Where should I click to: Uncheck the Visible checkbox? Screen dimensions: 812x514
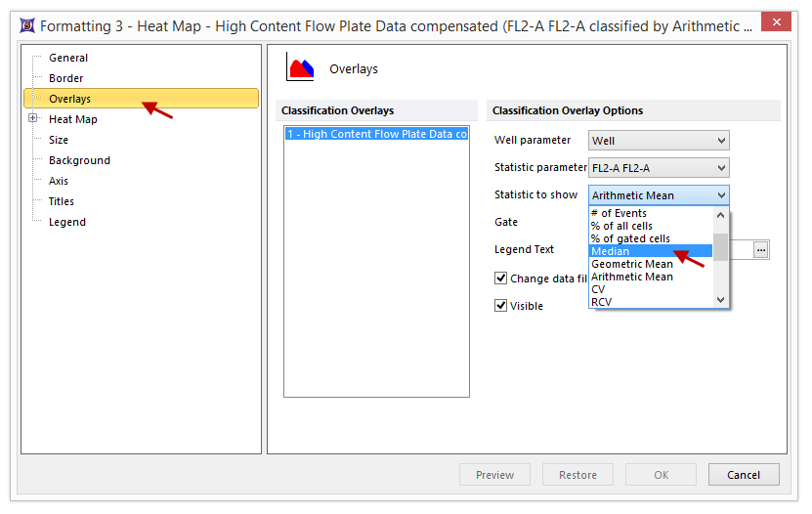point(501,305)
